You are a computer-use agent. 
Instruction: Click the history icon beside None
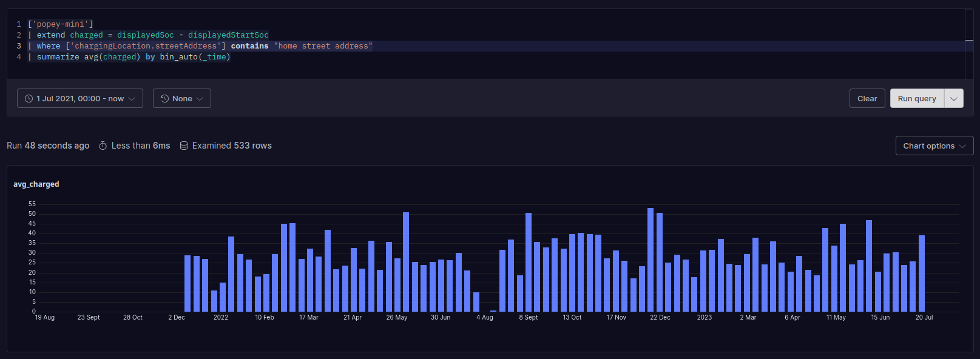tap(164, 98)
